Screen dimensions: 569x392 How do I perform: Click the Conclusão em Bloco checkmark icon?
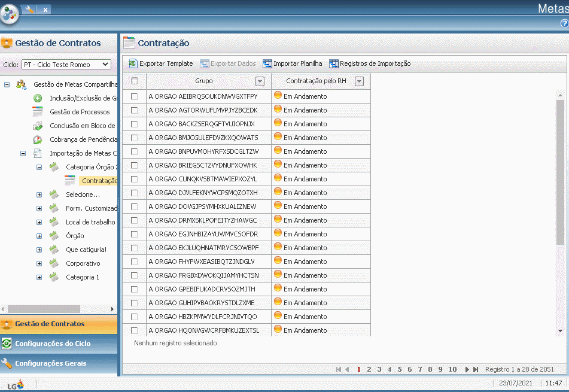coord(38,126)
